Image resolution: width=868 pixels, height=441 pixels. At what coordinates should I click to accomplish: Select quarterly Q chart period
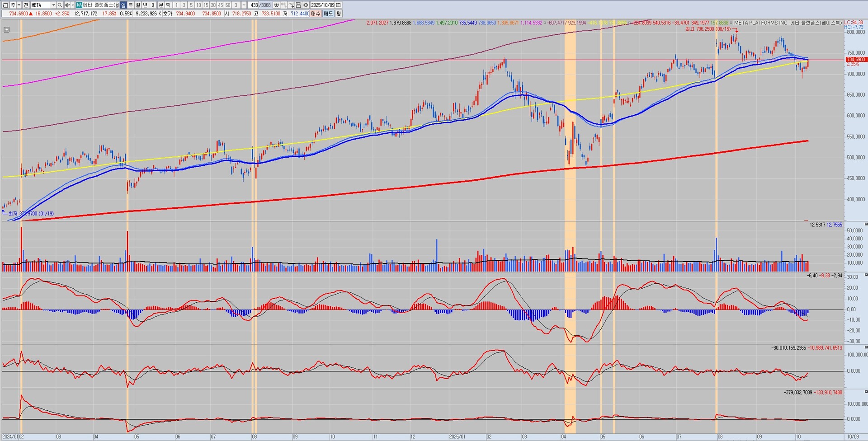pyautogui.click(x=153, y=5)
